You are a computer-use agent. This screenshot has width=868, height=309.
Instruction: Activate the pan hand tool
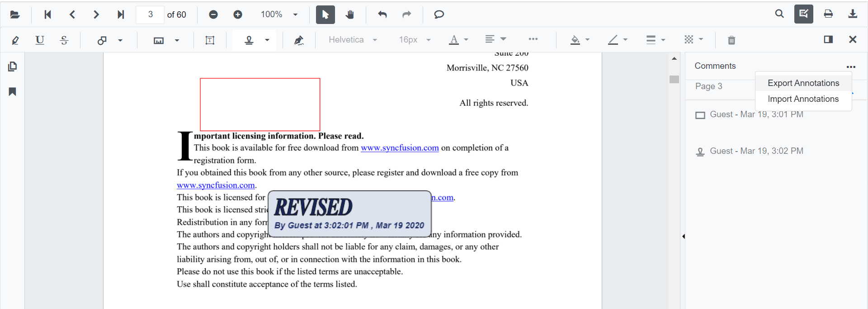coord(349,14)
